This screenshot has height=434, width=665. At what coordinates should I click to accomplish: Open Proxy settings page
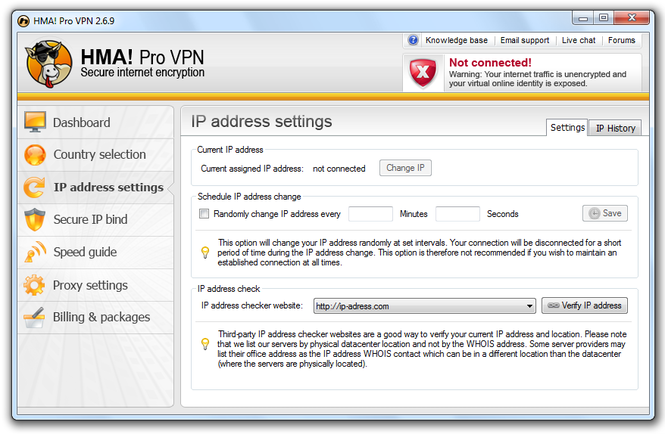click(x=96, y=285)
